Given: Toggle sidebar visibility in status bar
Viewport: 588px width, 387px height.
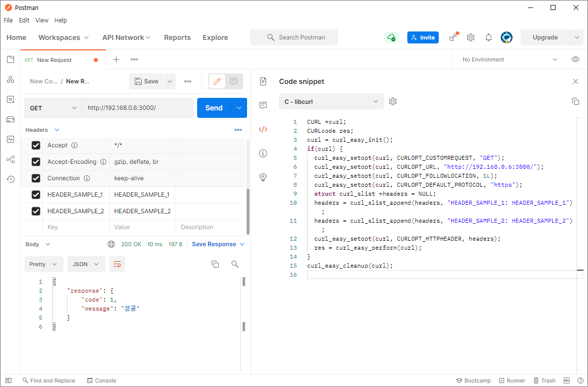Looking at the screenshot, I should point(8,381).
